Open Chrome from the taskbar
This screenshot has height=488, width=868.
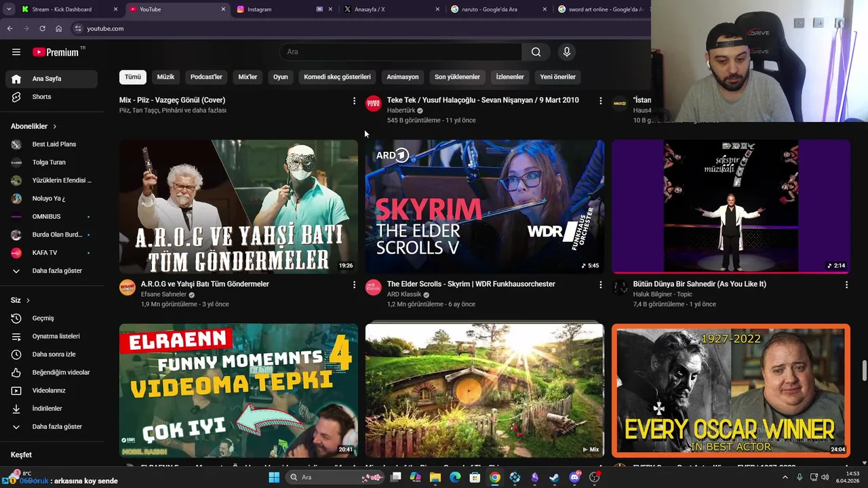[x=495, y=477]
